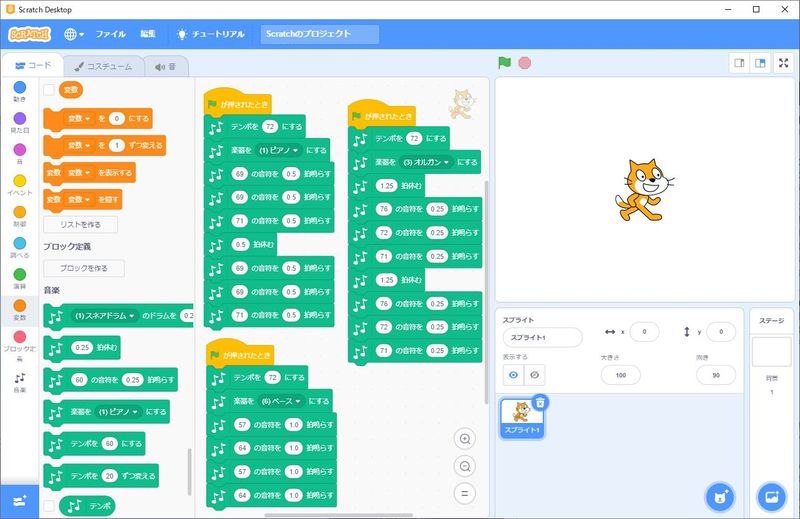Open the add extension button at bottom left
Viewport: 800px width, 519px height.
tap(19, 499)
